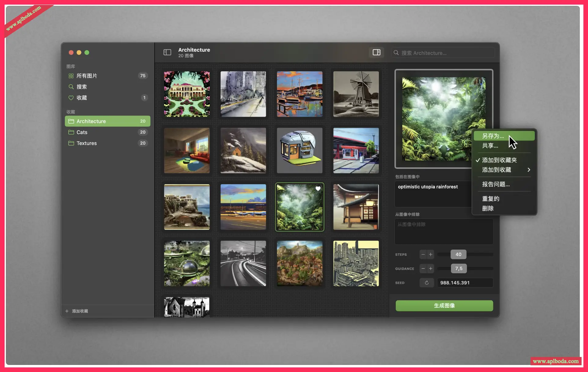Image resolution: width=588 pixels, height=372 pixels.
Task: Select the windmill sketch thumbnail
Action: pos(356,94)
